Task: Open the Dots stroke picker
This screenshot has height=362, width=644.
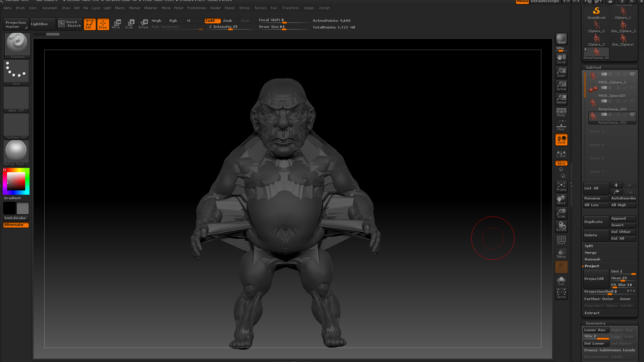Action: tap(16, 72)
